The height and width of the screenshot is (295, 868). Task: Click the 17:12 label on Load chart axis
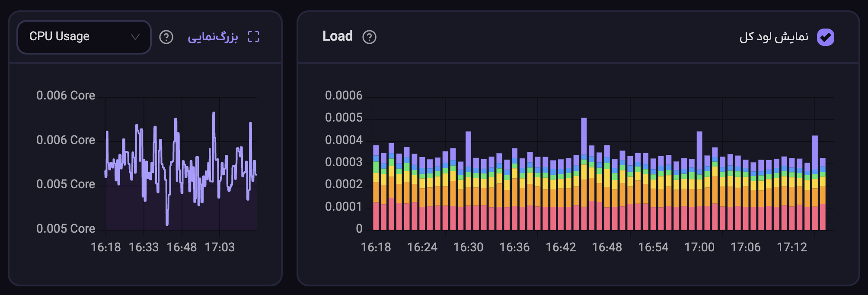[x=792, y=247]
